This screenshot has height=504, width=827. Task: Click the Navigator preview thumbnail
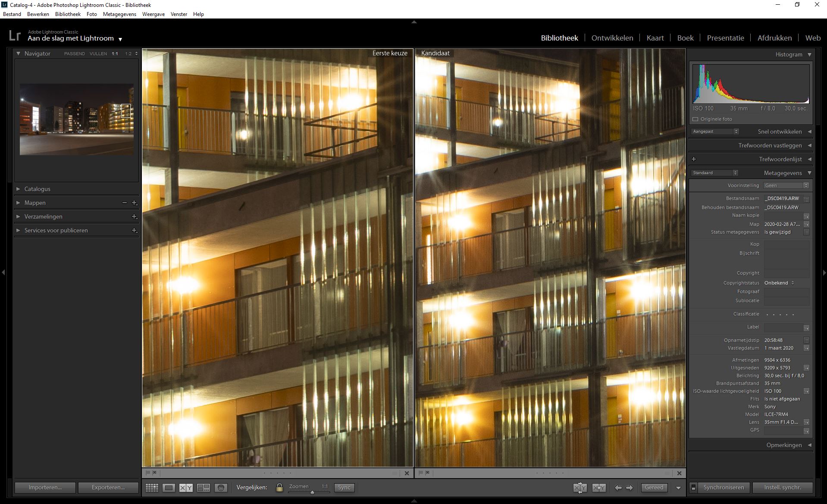pos(76,119)
